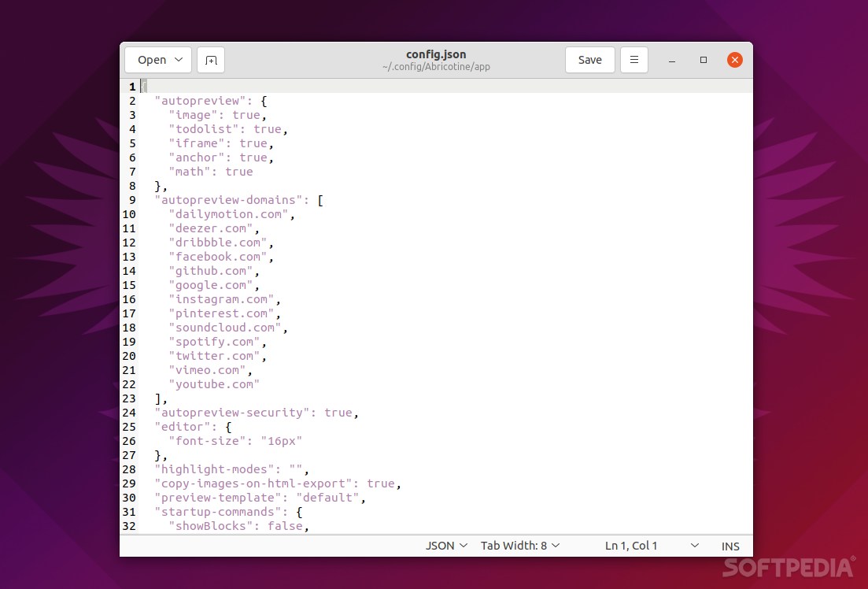868x589 pixels.
Task: Click the "highlight-modes": "" line
Action: point(232,469)
